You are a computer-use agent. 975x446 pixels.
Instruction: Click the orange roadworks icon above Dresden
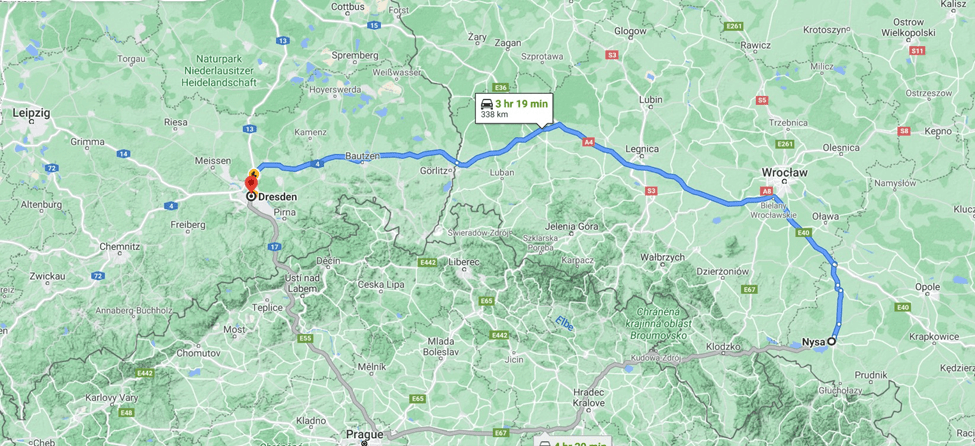[x=254, y=172]
